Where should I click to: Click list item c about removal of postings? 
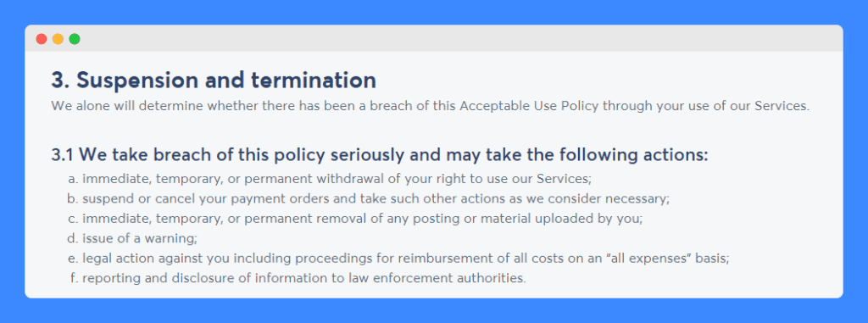click(x=355, y=218)
